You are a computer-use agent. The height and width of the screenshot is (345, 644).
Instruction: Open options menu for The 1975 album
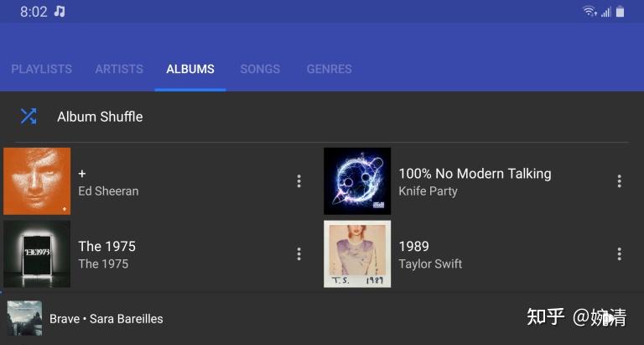pos(299,254)
